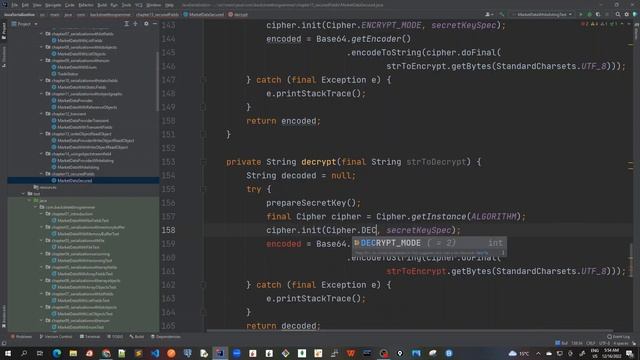The width and height of the screenshot is (640, 360).
Task: Collapse chapter12_transient package folder
Action: (42, 114)
